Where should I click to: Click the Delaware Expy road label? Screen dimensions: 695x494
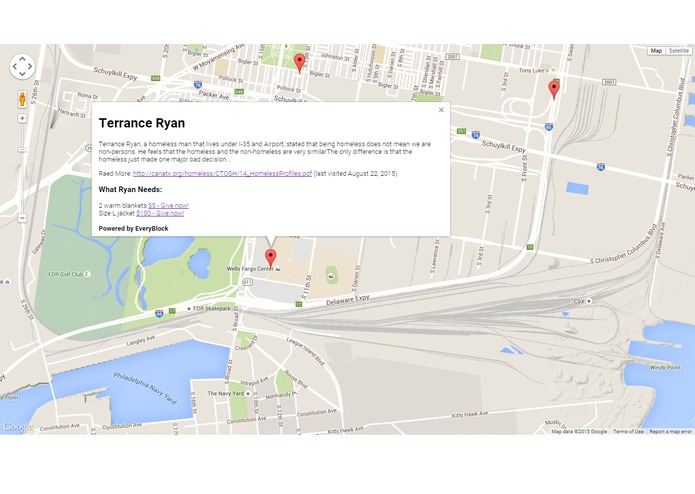click(x=348, y=300)
